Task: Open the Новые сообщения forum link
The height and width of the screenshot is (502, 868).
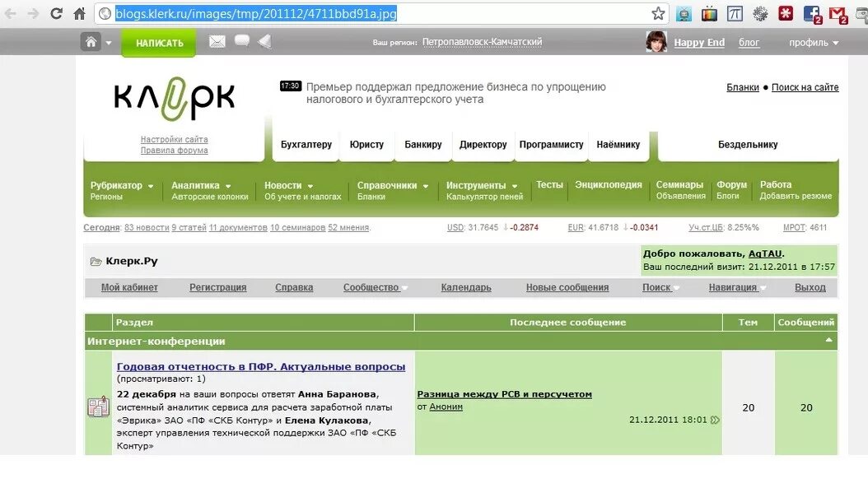Action: (567, 288)
